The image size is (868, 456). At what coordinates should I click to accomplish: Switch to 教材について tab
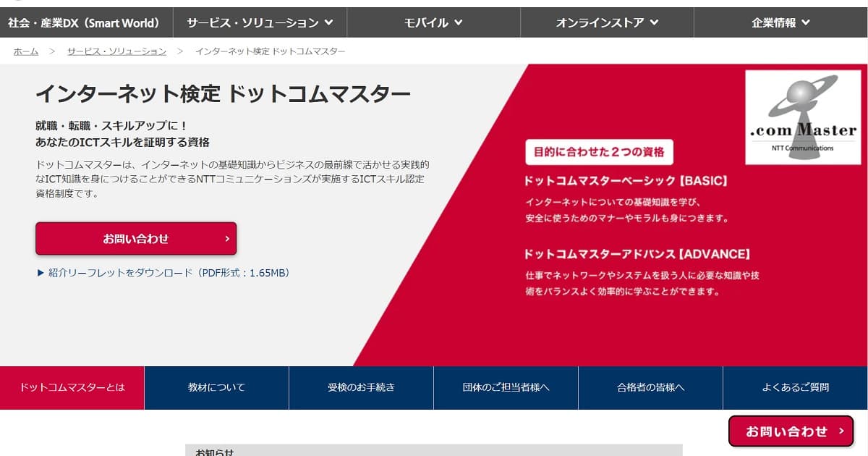(216, 387)
